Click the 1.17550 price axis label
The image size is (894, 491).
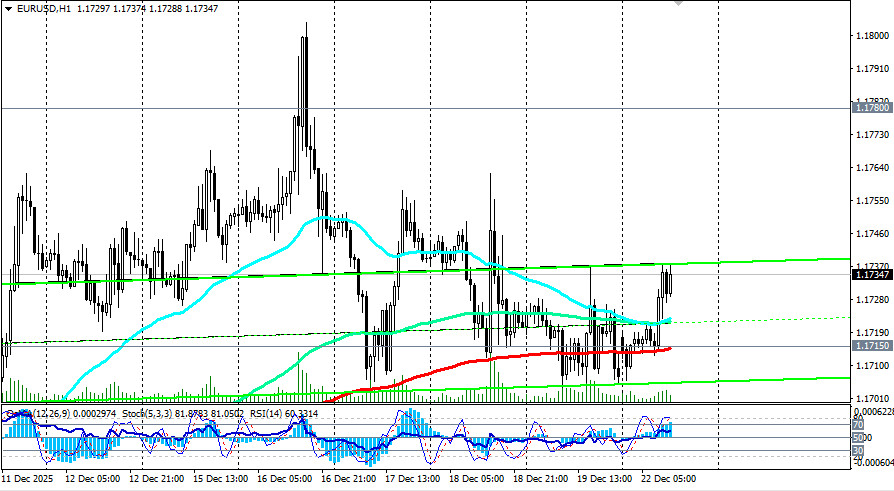point(872,201)
